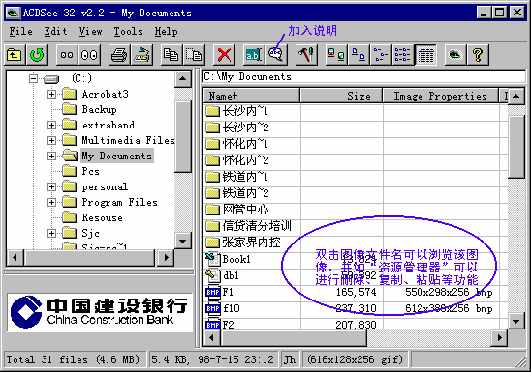
Task: Open the Tools menu
Action: [128, 32]
